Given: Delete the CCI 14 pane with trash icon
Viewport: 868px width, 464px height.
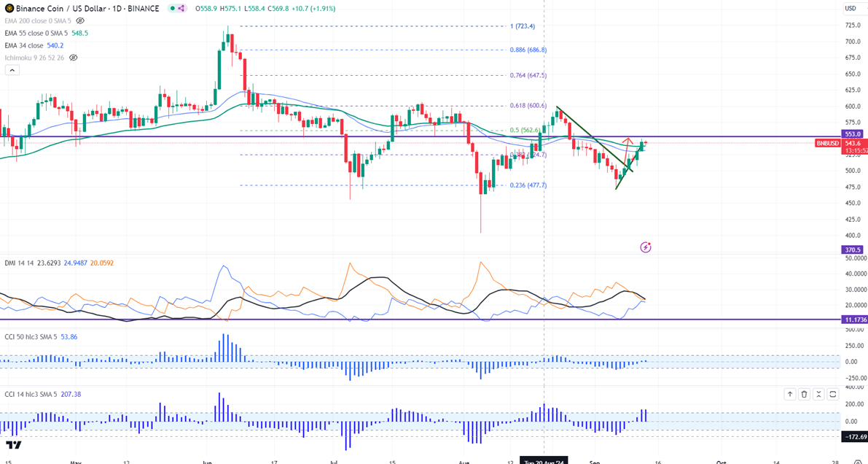Looking at the screenshot, I should [805, 394].
